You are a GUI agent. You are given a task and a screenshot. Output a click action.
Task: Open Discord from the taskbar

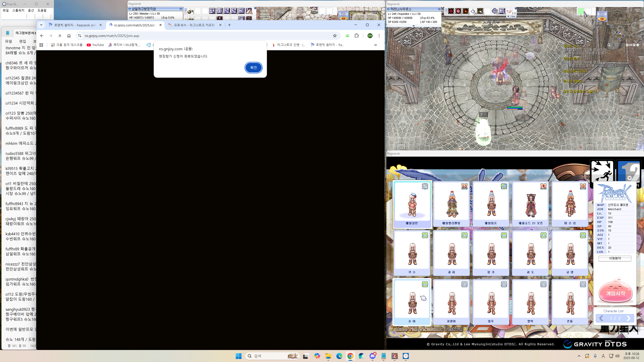pos(373,356)
